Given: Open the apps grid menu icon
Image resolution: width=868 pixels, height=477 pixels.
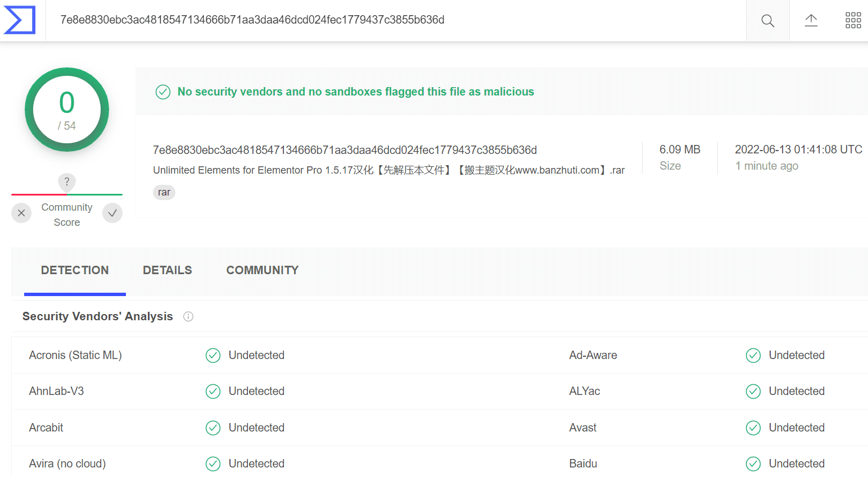Looking at the screenshot, I should coord(853,21).
